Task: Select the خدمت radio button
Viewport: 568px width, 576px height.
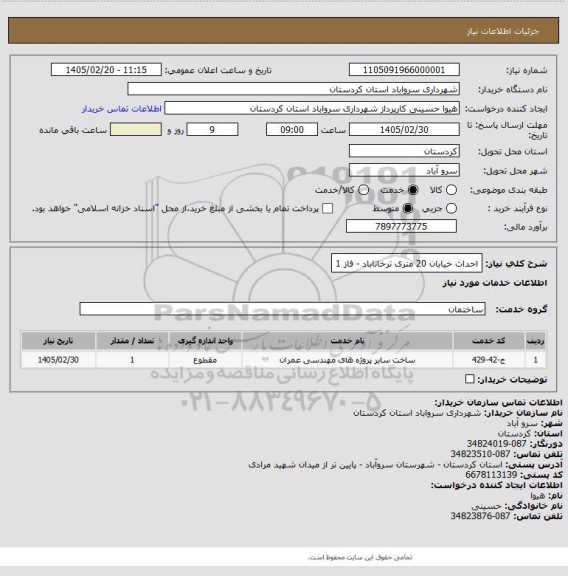Action: pos(413,190)
